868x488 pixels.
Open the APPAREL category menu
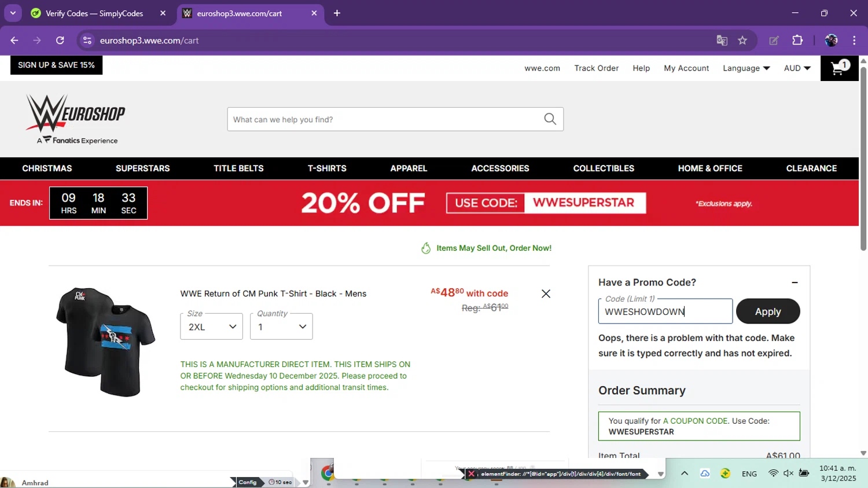409,168
